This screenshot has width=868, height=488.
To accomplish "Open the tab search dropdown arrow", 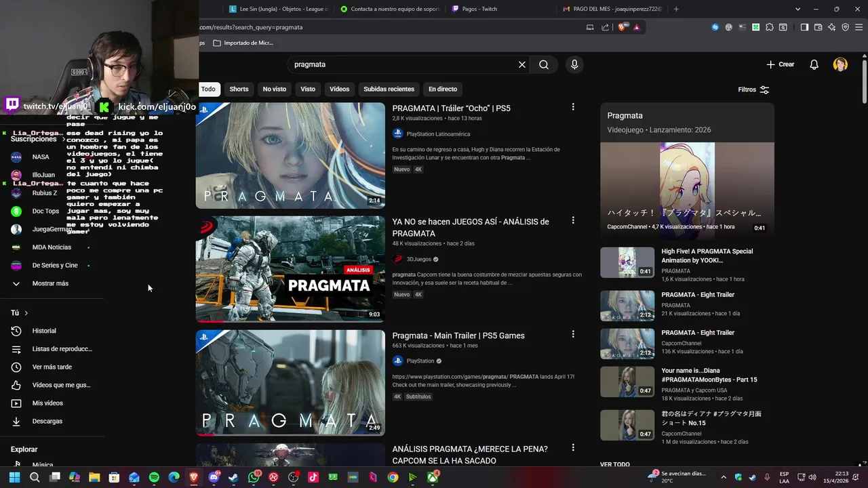I will [797, 9].
